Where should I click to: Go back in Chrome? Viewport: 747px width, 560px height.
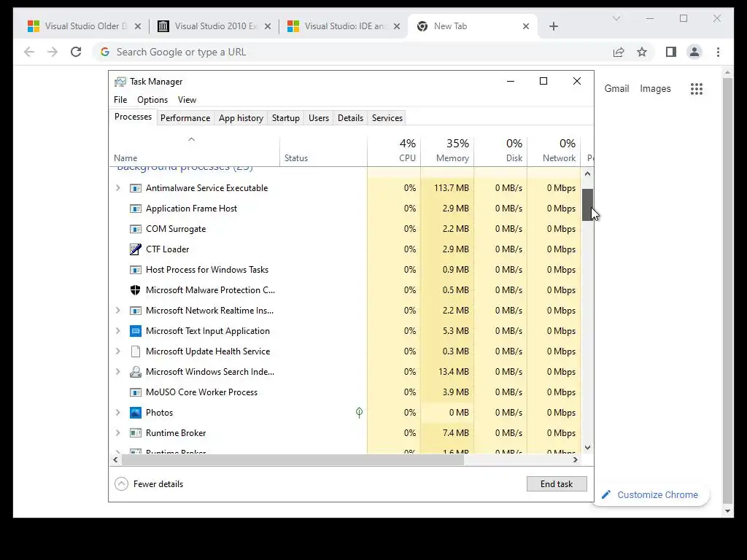(x=29, y=52)
